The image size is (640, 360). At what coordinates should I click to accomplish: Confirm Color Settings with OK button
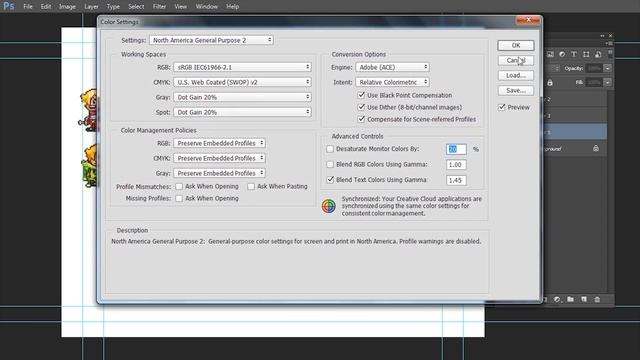(516, 45)
